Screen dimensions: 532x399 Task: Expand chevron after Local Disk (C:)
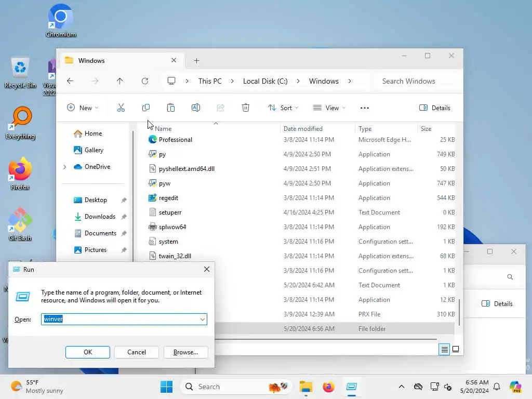click(298, 81)
